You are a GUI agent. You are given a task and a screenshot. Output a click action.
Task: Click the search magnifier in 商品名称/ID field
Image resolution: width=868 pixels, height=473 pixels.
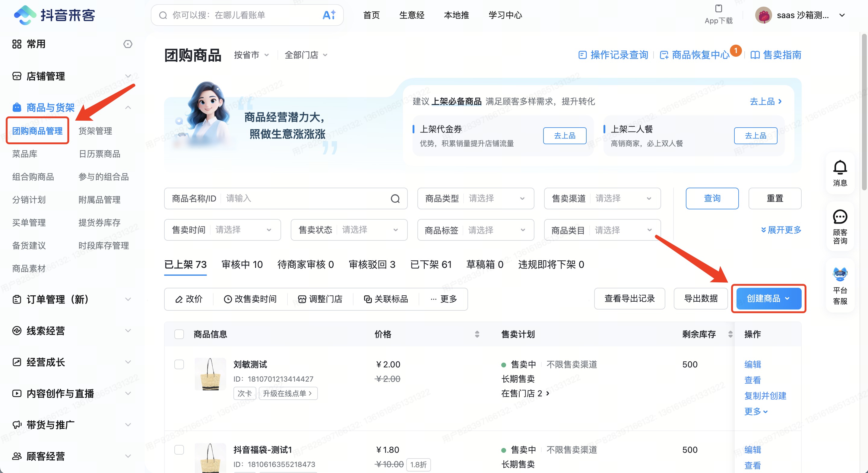coord(395,198)
